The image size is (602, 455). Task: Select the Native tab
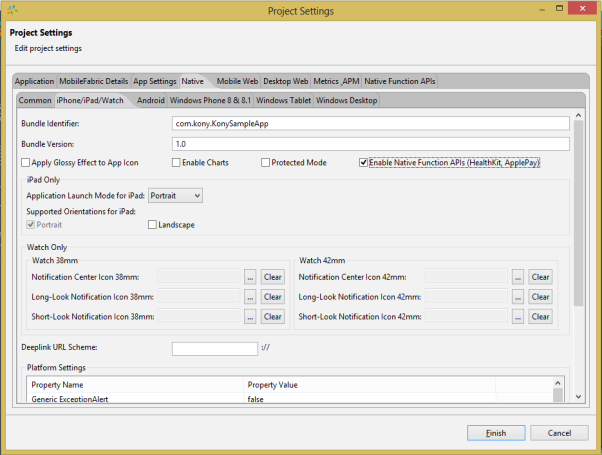pyautogui.click(x=192, y=81)
